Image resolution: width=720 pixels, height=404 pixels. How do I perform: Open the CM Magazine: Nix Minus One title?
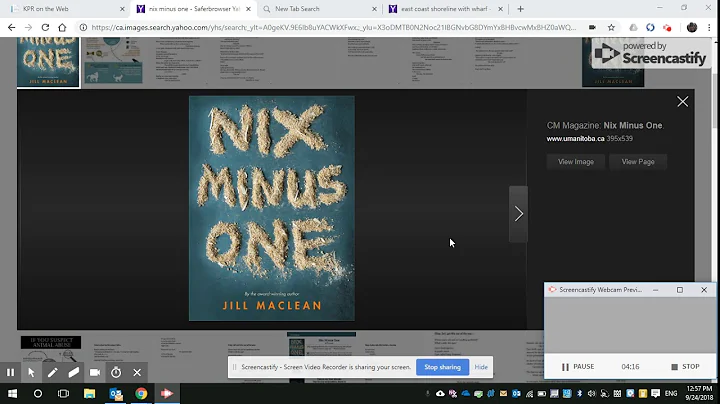(604, 125)
